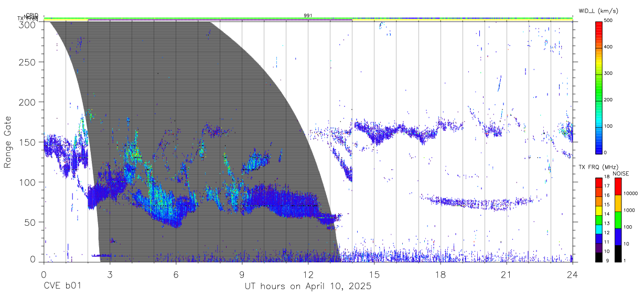Click the yellow block in TX FRQ legend
The width and height of the screenshot is (644, 297).
pyautogui.click(x=598, y=210)
